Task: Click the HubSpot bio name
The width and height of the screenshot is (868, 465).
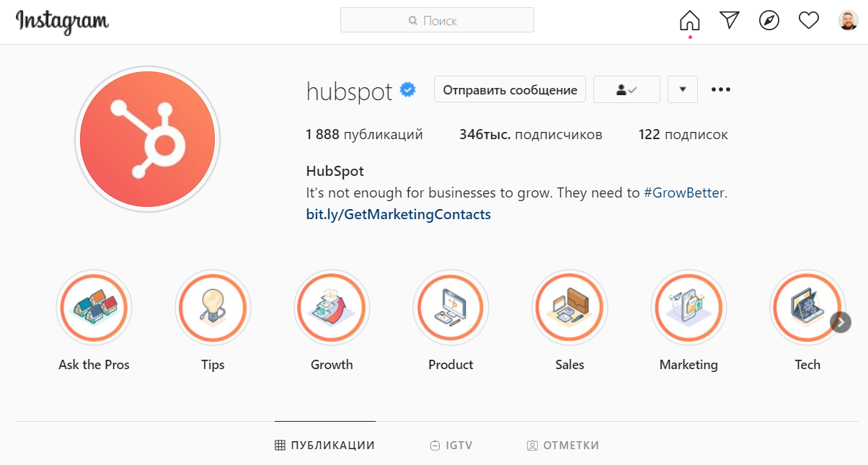Action: 335,172
